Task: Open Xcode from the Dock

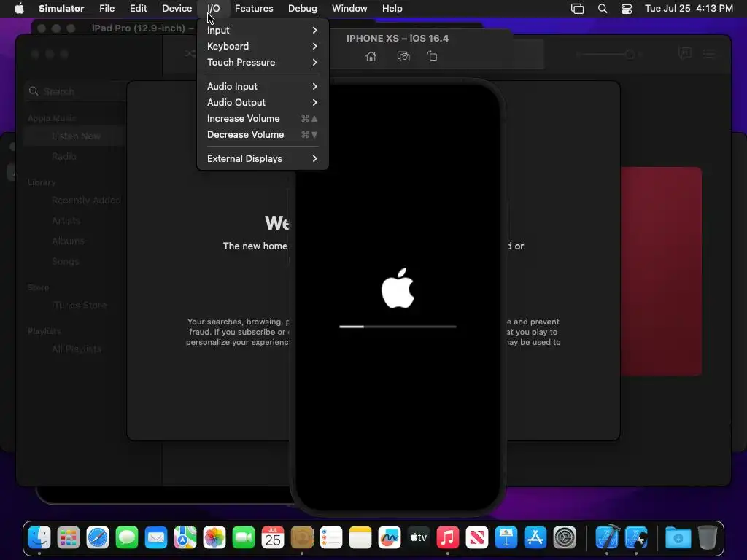Action: (607, 537)
